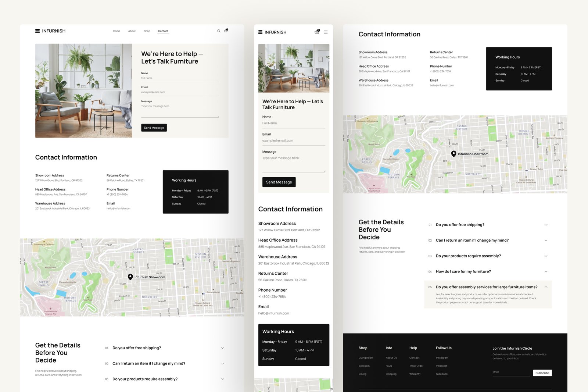
Task: Expand the 'How do I care for my furniture?' question
Action: 463,271
